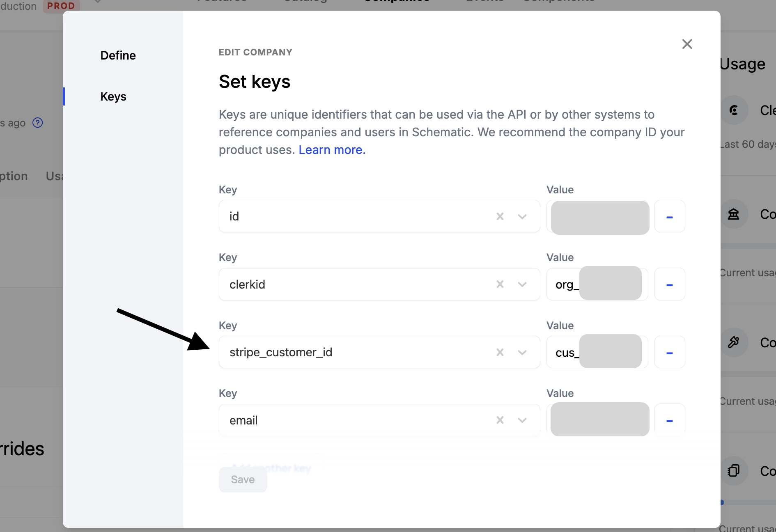Open the stripe_customer_id key dropdown
This screenshot has height=532, width=776.
click(522, 352)
